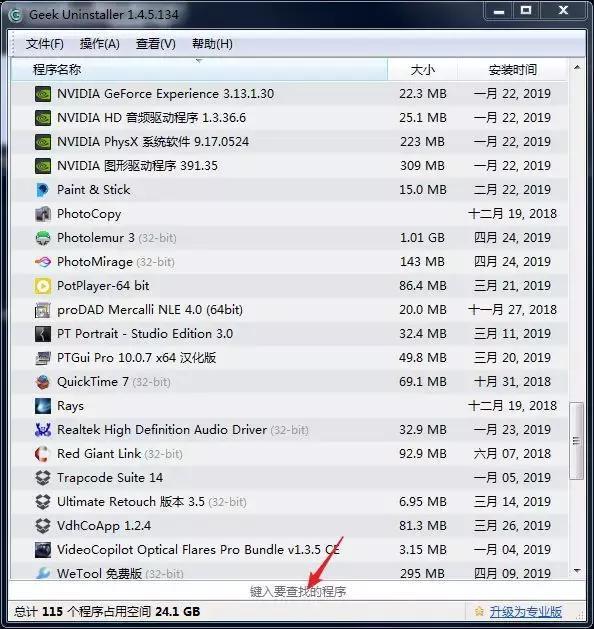The width and height of the screenshot is (594, 629).
Task: Click the PhotoCopy program icon
Action: click(x=43, y=214)
